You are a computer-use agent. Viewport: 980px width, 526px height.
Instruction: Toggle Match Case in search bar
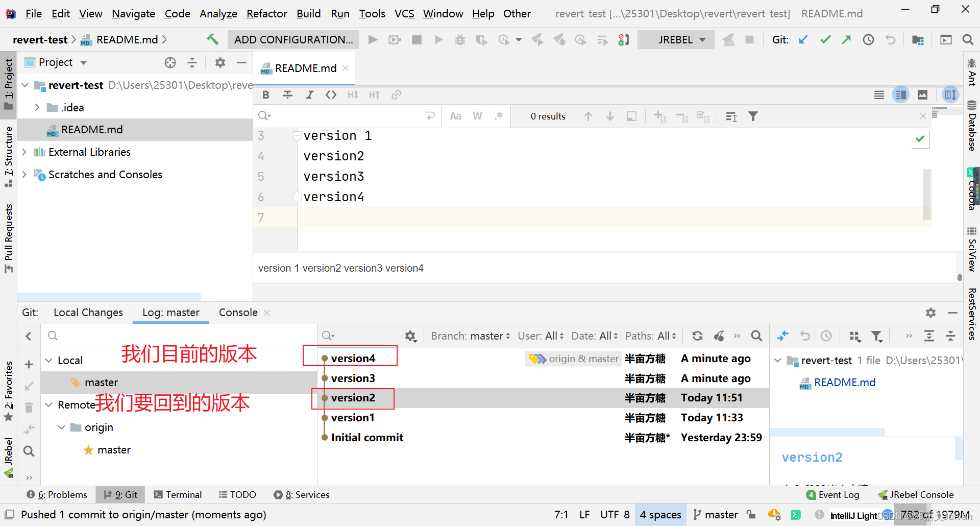[456, 116]
